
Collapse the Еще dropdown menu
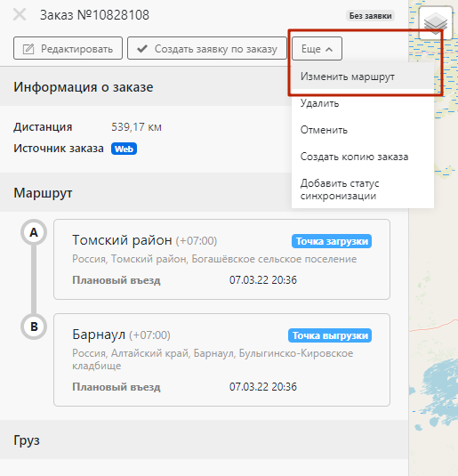coord(317,49)
